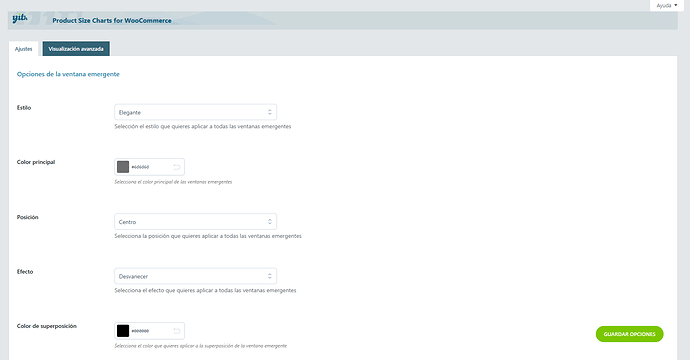Click the Estilo dropdown stepper arrows
The image size is (690, 360).
pos(270,112)
